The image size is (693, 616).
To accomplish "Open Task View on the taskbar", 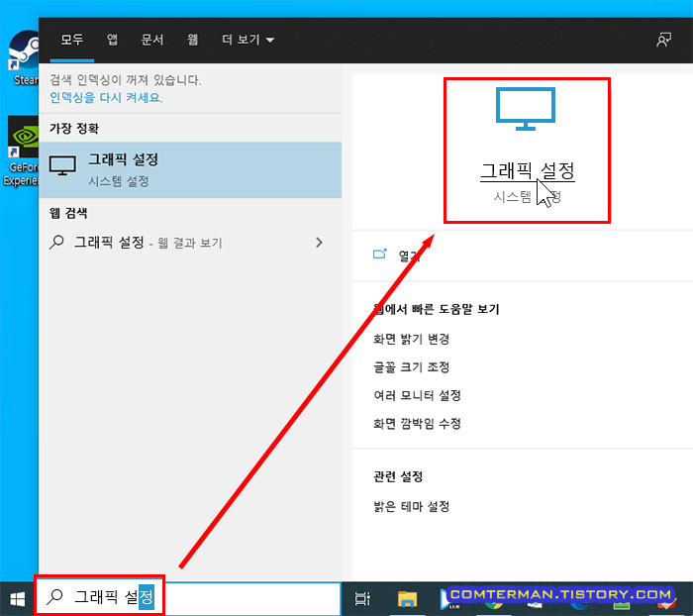I will (x=362, y=599).
